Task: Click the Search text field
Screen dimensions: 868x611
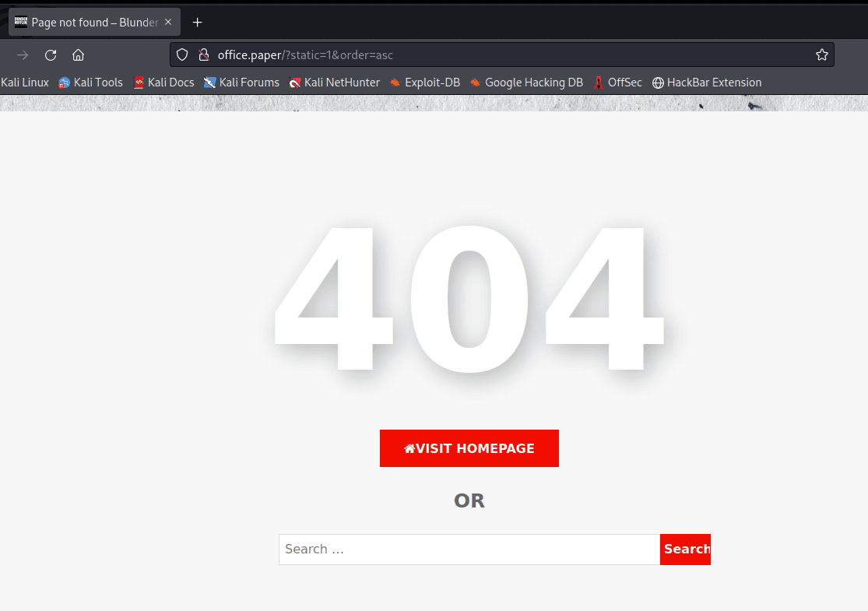Action: coord(469,550)
